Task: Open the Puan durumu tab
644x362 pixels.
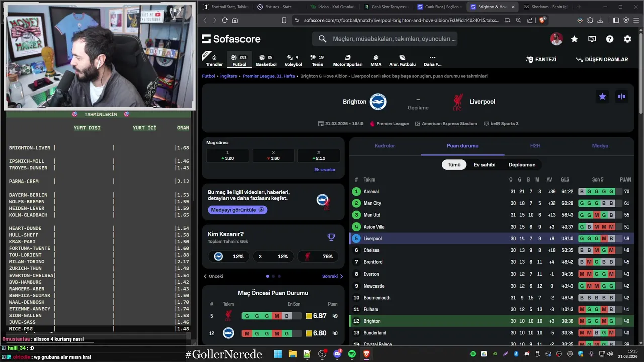Action: (x=462, y=146)
